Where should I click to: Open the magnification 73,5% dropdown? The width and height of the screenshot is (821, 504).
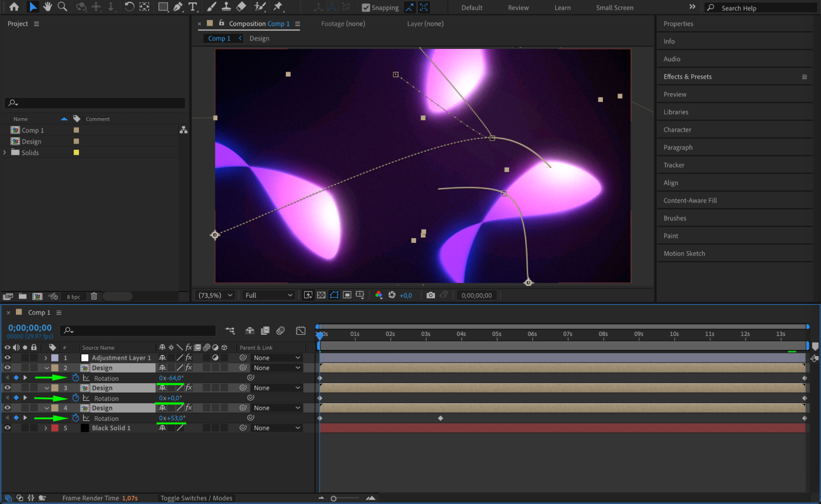click(x=215, y=295)
